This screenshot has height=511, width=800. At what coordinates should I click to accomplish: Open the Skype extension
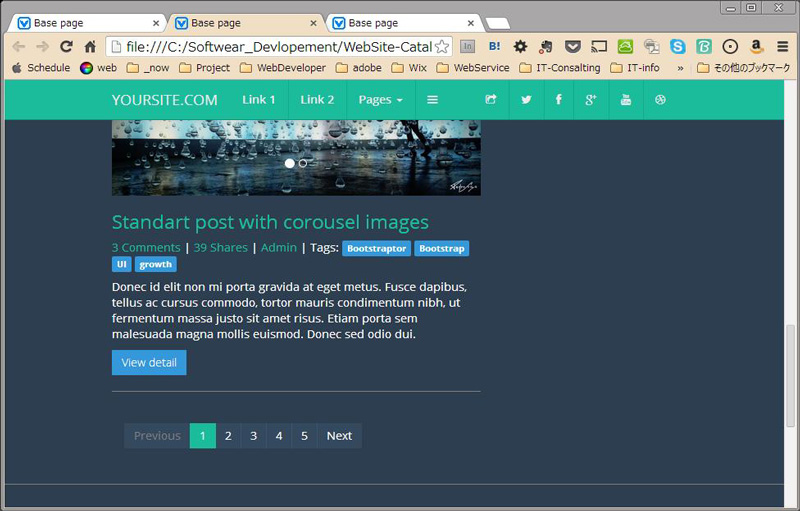click(678, 47)
